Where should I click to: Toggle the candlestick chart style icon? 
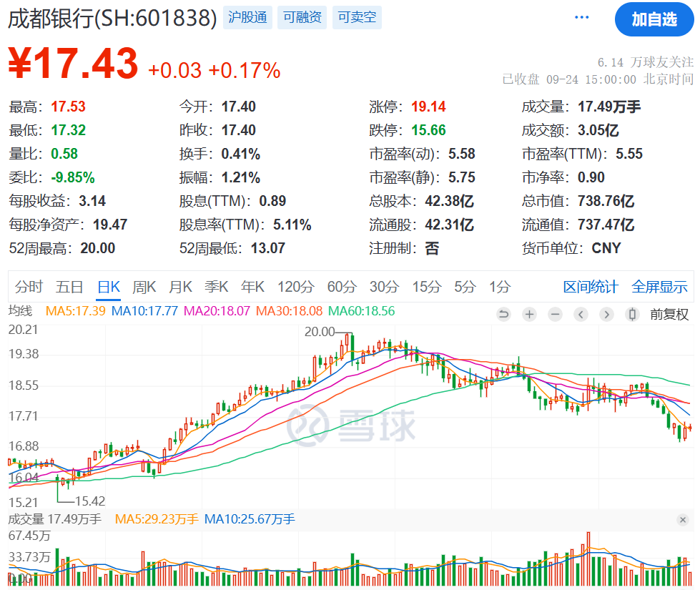click(x=632, y=314)
